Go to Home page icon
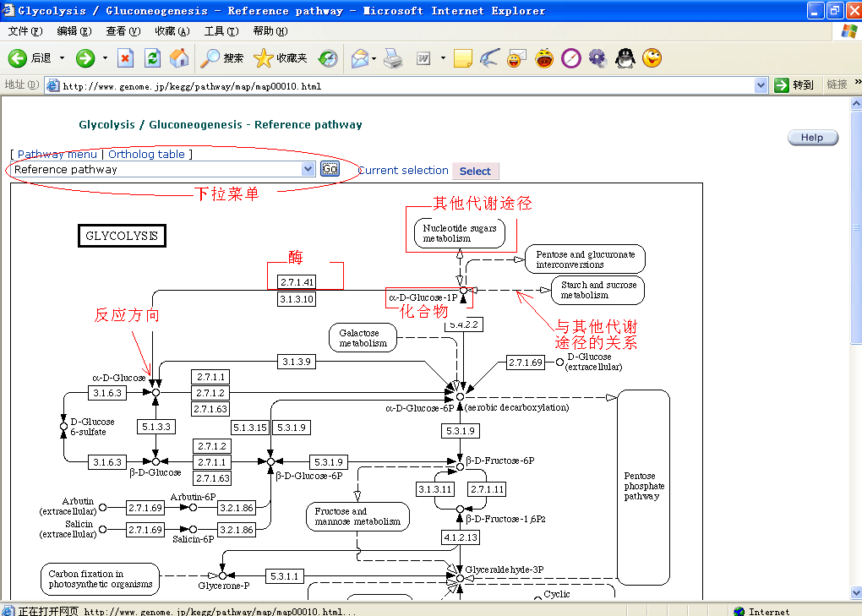Screen dimensions: 862x616 [179, 58]
